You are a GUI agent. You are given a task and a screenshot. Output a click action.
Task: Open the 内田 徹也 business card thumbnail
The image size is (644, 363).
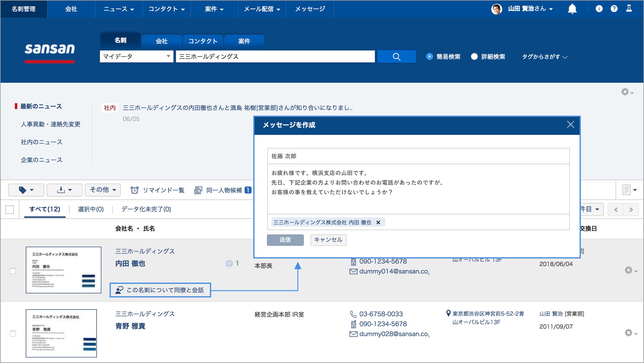point(63,270)
